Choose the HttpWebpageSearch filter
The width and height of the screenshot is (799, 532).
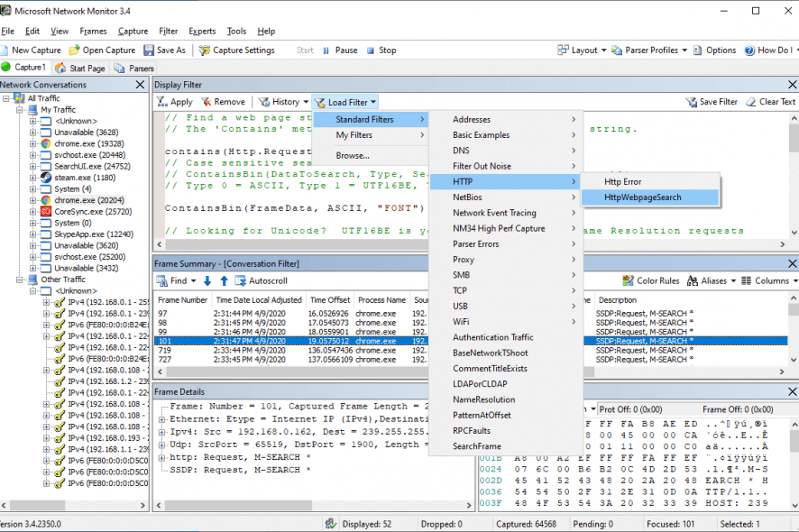pos(650,197)
